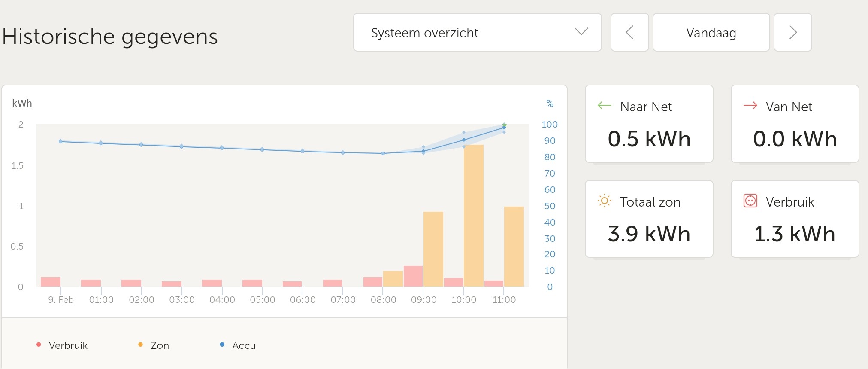Click the Verbruik 1.3 kWh card
868x369 pixels.
(795, 219)
